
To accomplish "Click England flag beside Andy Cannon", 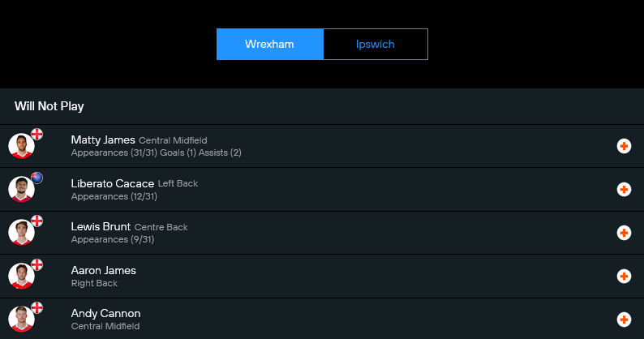I will (37, 307).
